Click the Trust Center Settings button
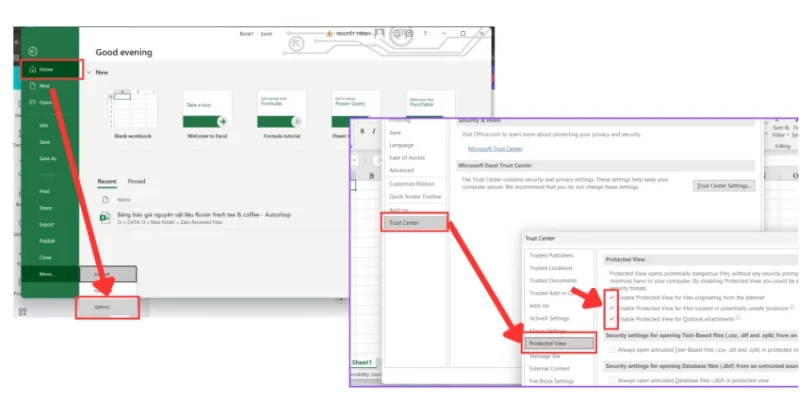 [x=724, y=186]
